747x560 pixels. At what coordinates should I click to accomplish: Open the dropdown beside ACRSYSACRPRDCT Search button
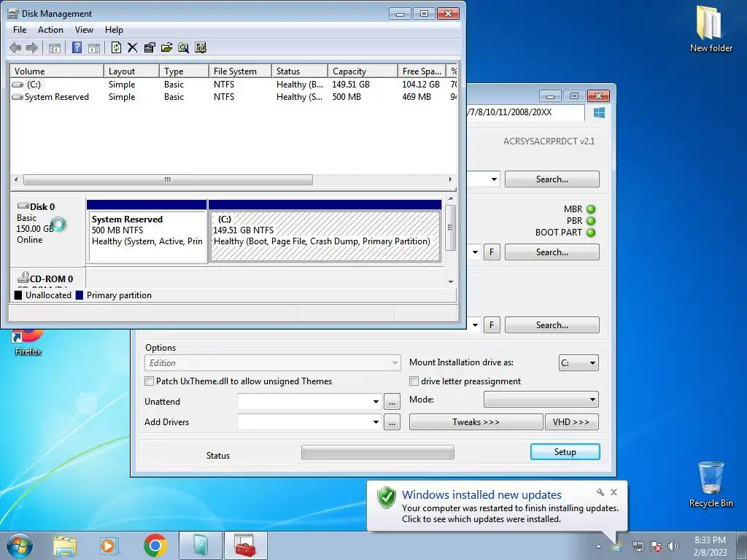click(x=494, y=179)
